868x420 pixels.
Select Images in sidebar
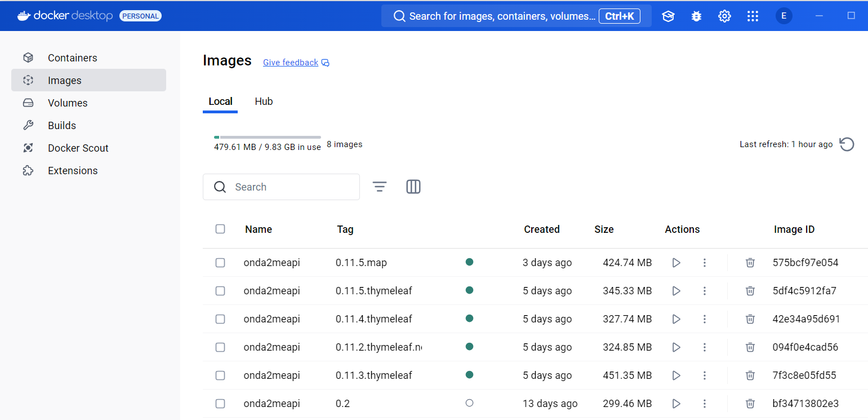click(88, 80)
